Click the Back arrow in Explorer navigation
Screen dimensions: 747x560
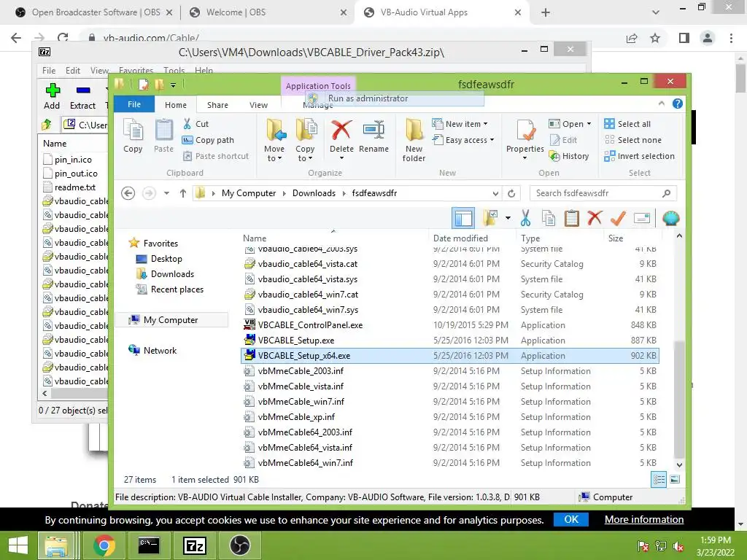[x=128, y=192]
